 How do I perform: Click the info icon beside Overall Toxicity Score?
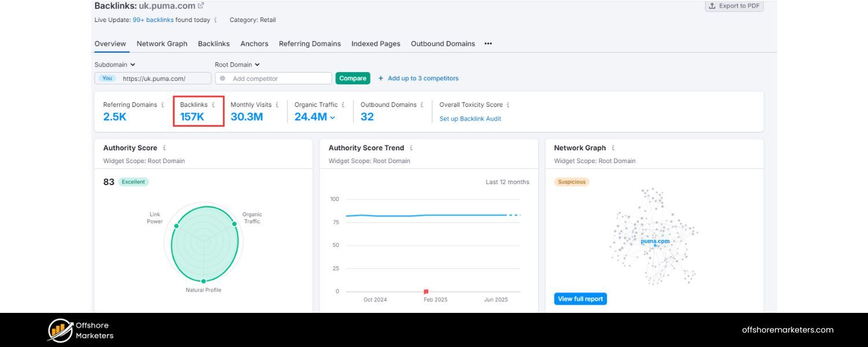[509, 105]
